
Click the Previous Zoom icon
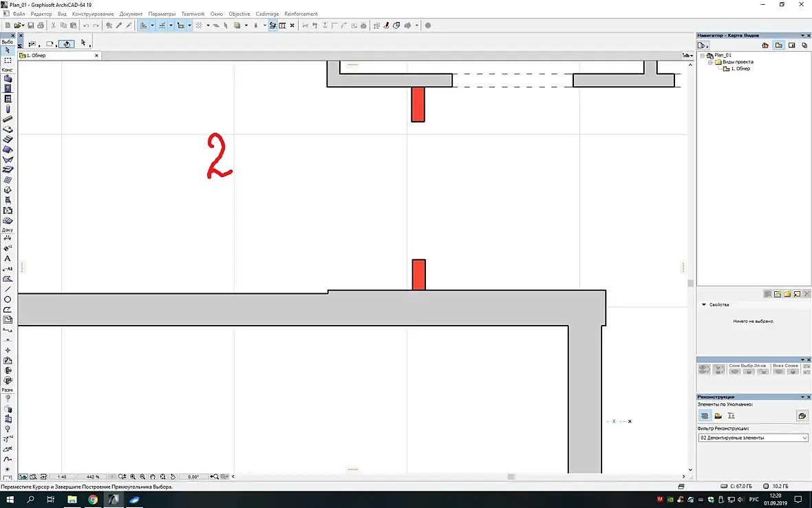pos(214,476)
